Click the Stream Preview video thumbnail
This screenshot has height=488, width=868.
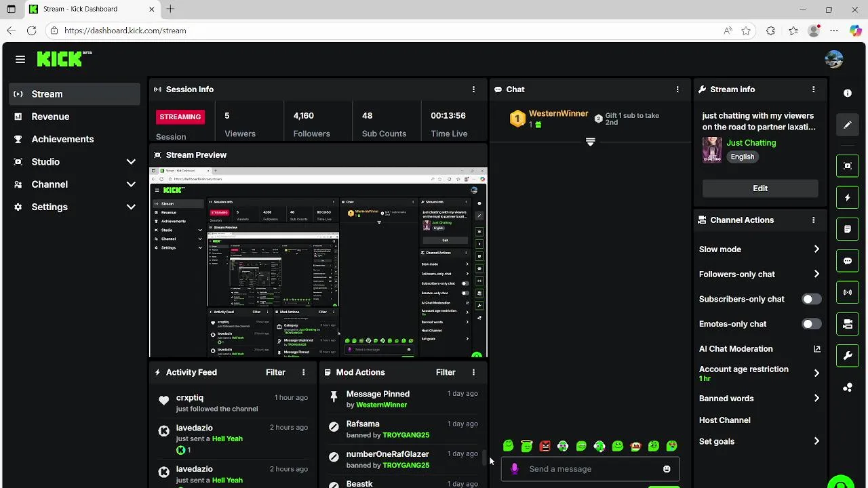coord(318,262)
